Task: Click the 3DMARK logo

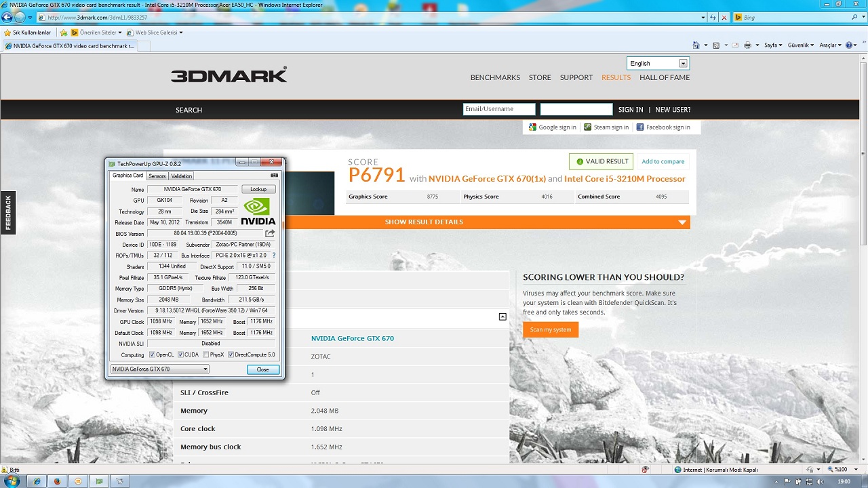Action: (x=229, y=75)
